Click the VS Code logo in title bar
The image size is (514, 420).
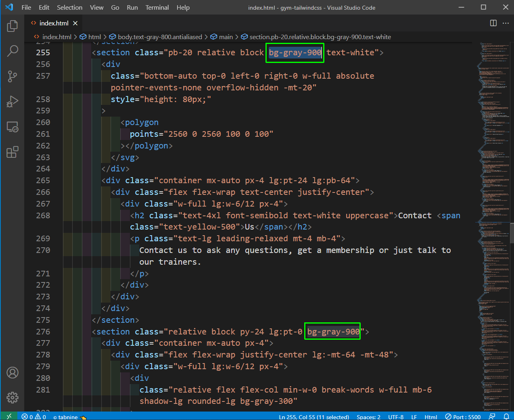[x=9, y=7]
